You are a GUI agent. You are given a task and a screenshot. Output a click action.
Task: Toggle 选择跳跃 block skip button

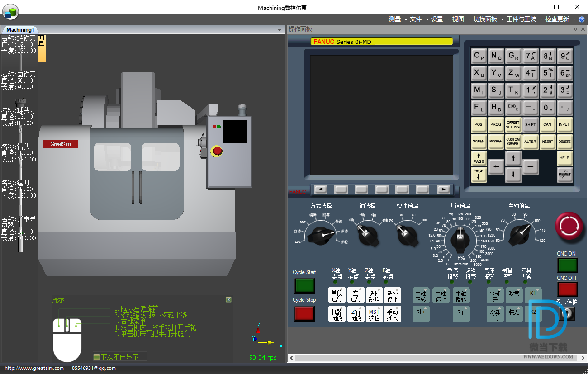click(x=374, y=296)
